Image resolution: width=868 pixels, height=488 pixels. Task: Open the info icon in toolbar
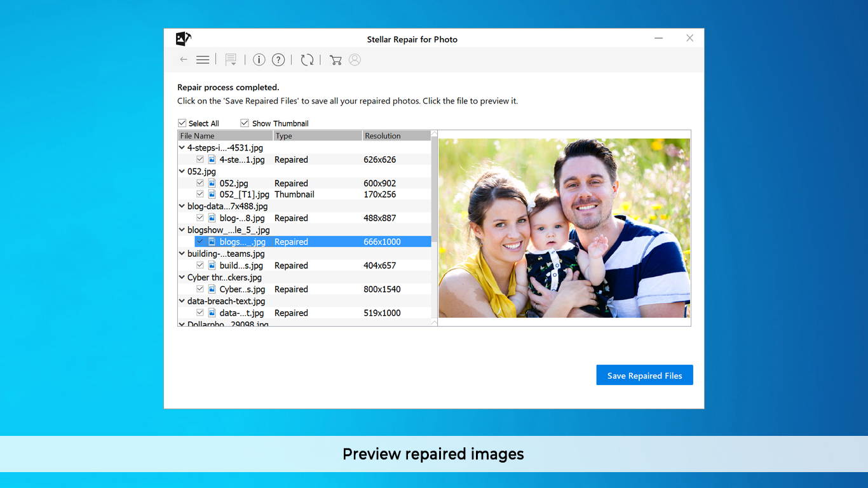point(259,60)
